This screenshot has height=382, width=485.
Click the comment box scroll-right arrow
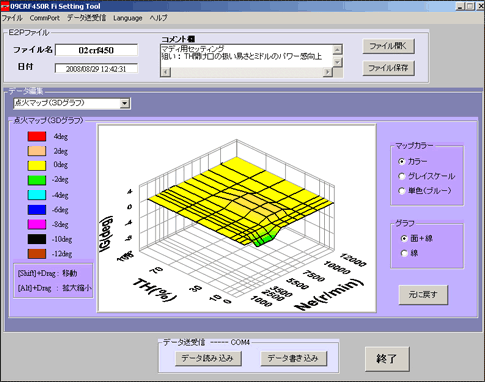[x=328, y=72]
